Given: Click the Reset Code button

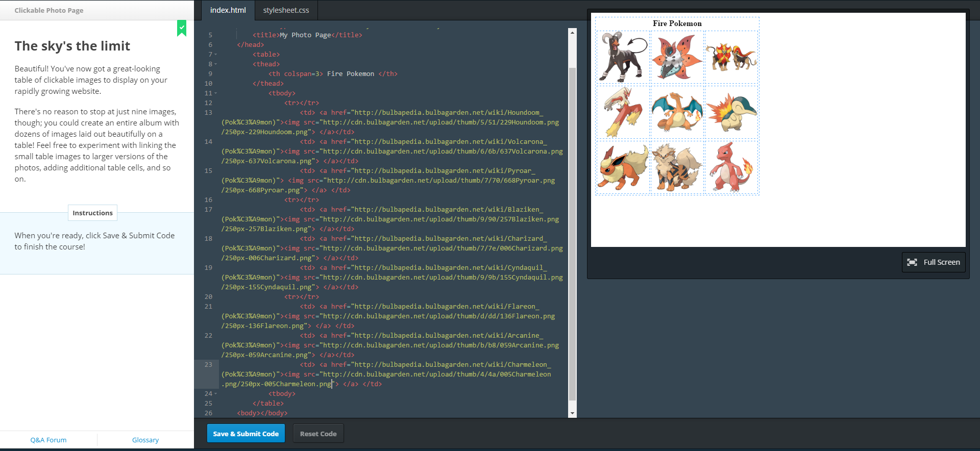Looking at the screenshot, I should coord(318,434).
